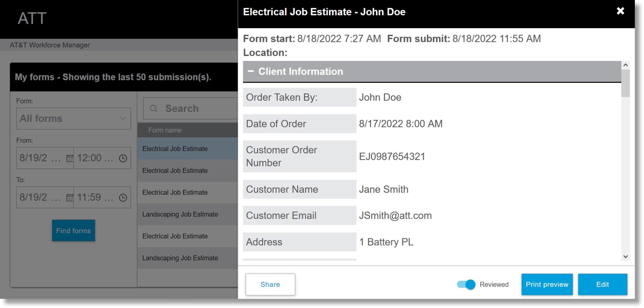The width and height of the screenshot is (644, 308).
Task: Select the Landscaping Job Estimate form item
Action: pyautogui.click(x=180, y=214)
